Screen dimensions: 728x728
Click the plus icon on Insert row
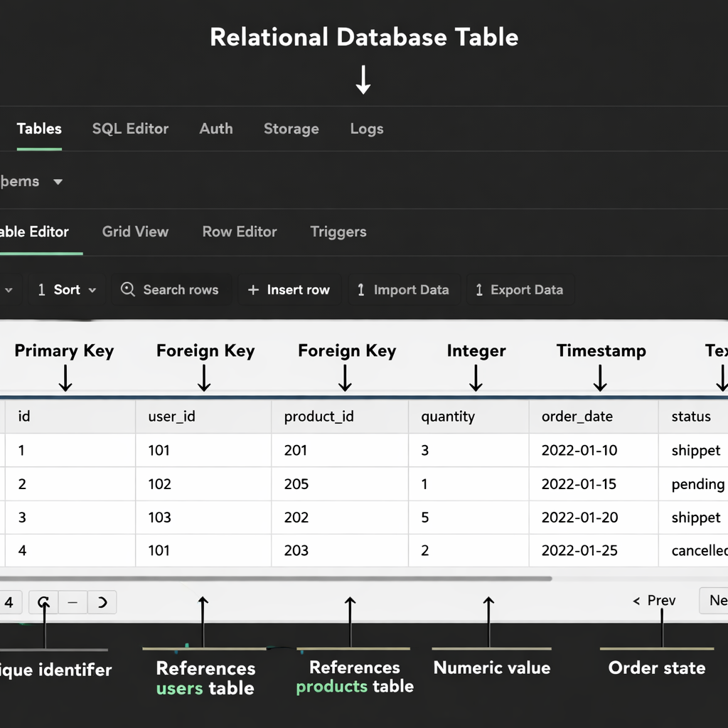tap(253, 290)
